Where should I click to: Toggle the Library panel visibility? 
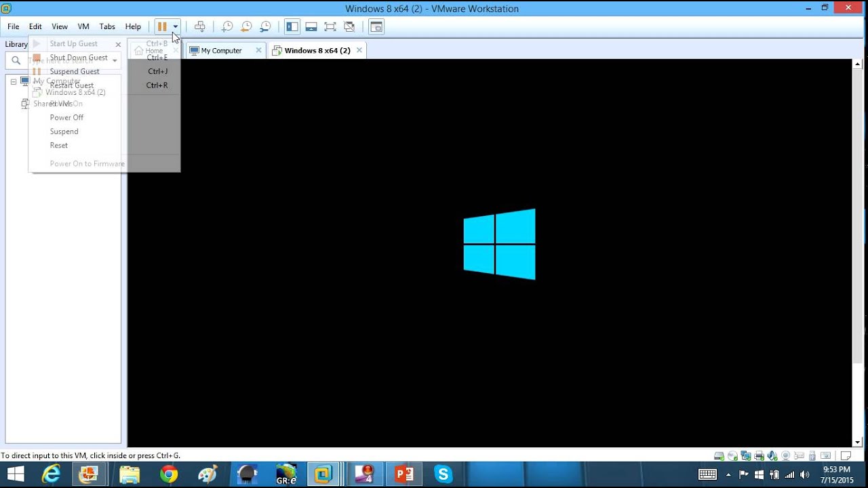[x=292, y=26]
